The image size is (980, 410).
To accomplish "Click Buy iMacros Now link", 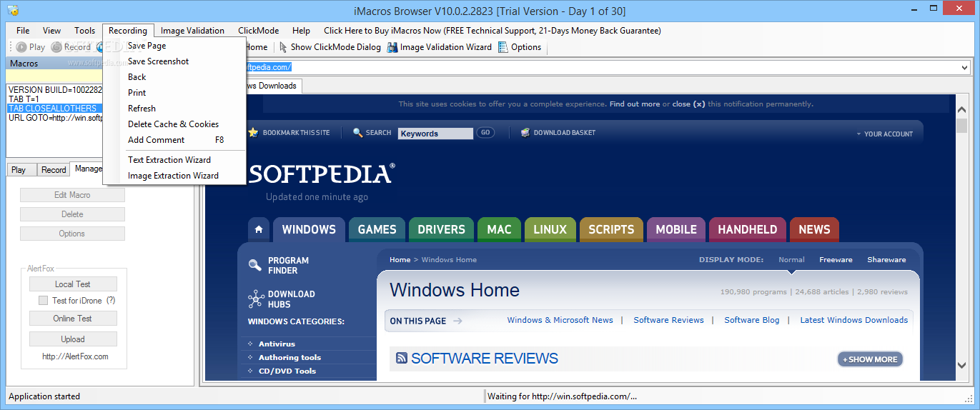I will tap(493, 31).
